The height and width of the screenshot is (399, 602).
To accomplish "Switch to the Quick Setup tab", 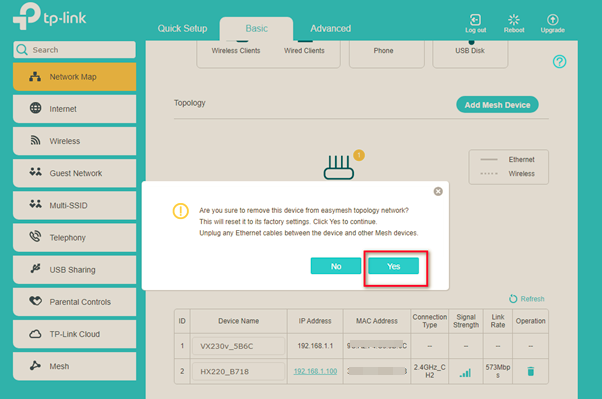I will (182, 28).
